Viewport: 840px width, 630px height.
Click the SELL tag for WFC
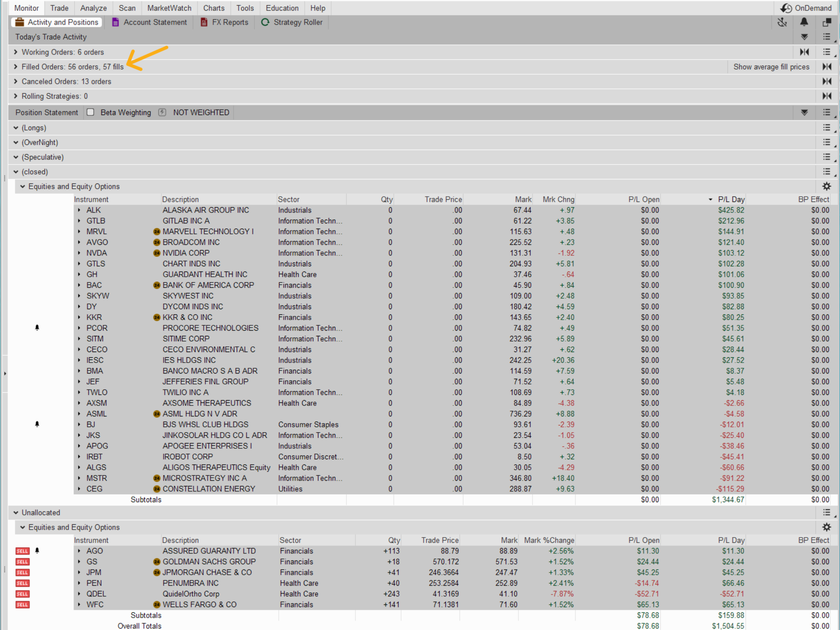(x=23, y=604)
